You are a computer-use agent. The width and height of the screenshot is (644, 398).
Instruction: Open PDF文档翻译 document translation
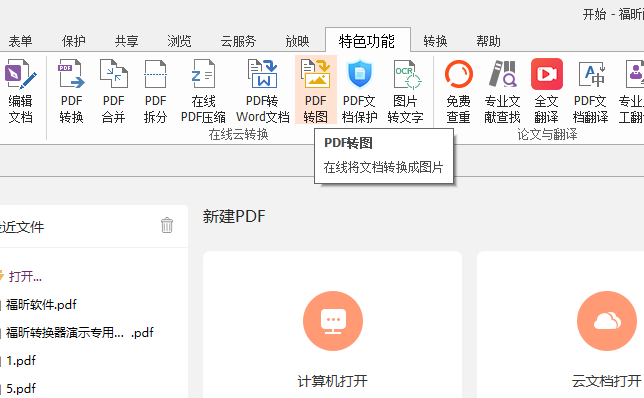click(x=590, y=91)
